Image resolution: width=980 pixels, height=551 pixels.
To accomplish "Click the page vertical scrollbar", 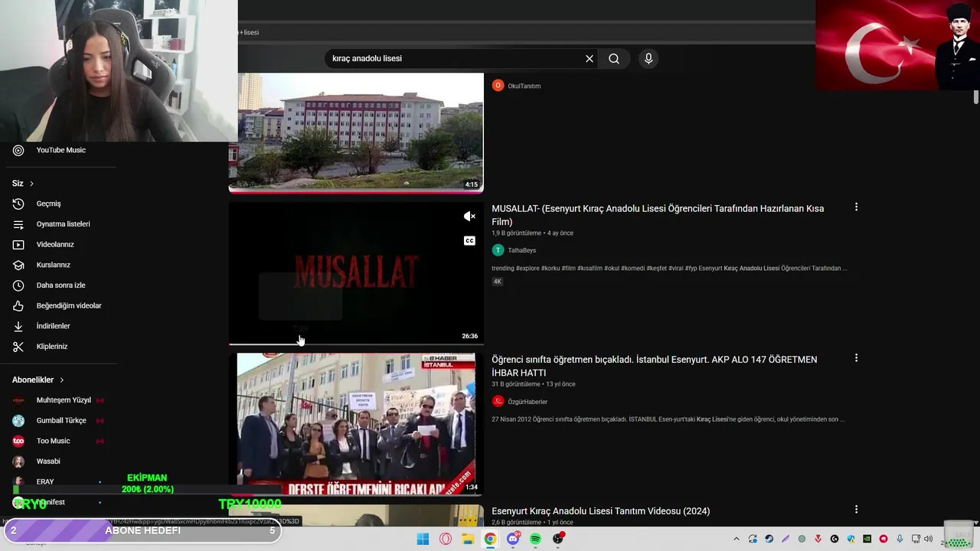I will [x=976, y=97].
